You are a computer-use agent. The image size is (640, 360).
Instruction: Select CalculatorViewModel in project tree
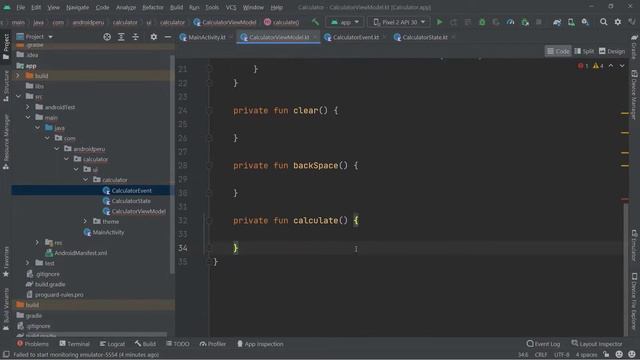click(138, 211)
